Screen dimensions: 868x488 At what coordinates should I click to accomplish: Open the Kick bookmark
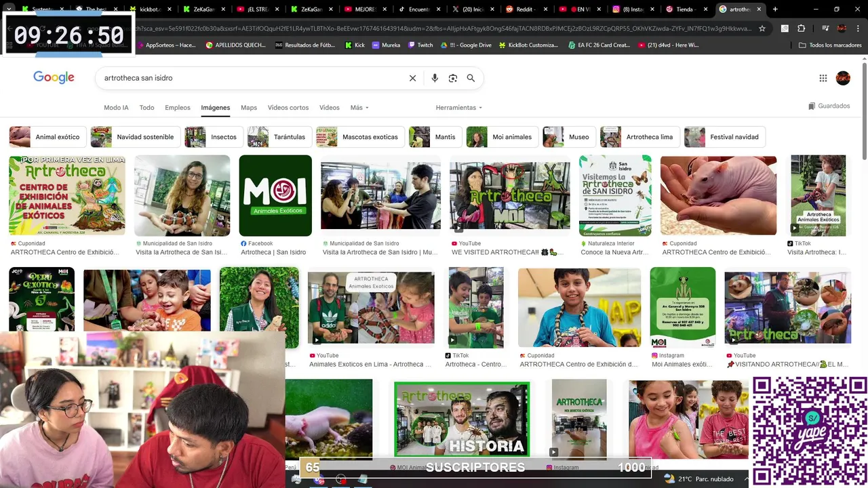(x=355, y=45)
